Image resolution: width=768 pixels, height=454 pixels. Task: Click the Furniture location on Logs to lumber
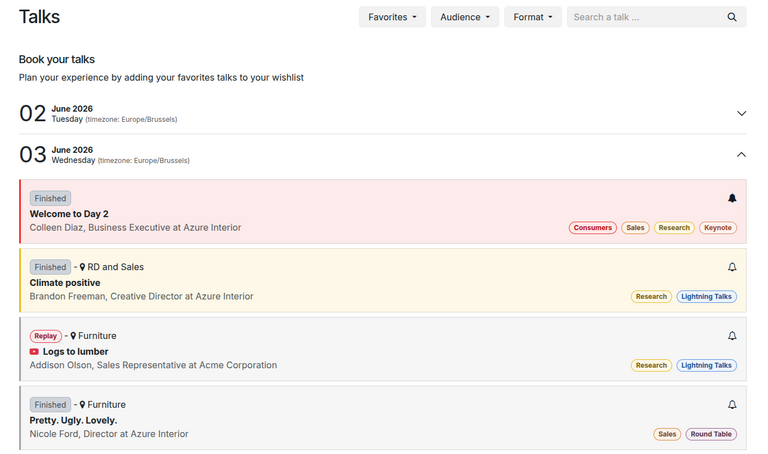point(97,336)
